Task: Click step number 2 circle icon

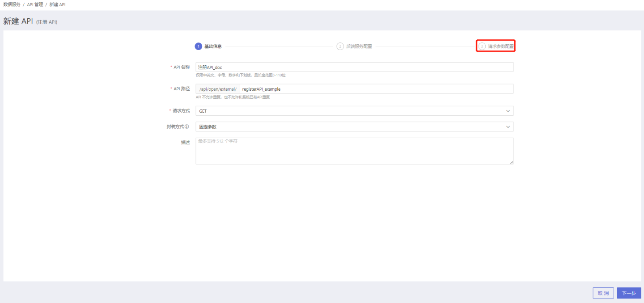Action: 340,46
